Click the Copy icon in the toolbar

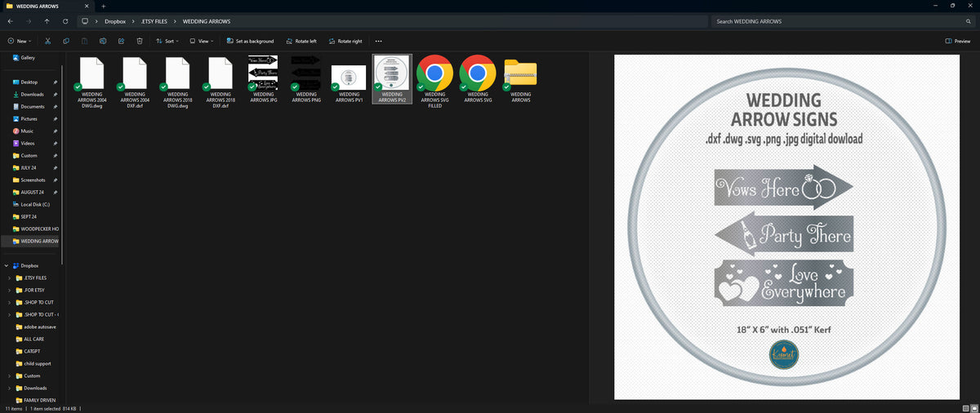[x=66, y=41]
